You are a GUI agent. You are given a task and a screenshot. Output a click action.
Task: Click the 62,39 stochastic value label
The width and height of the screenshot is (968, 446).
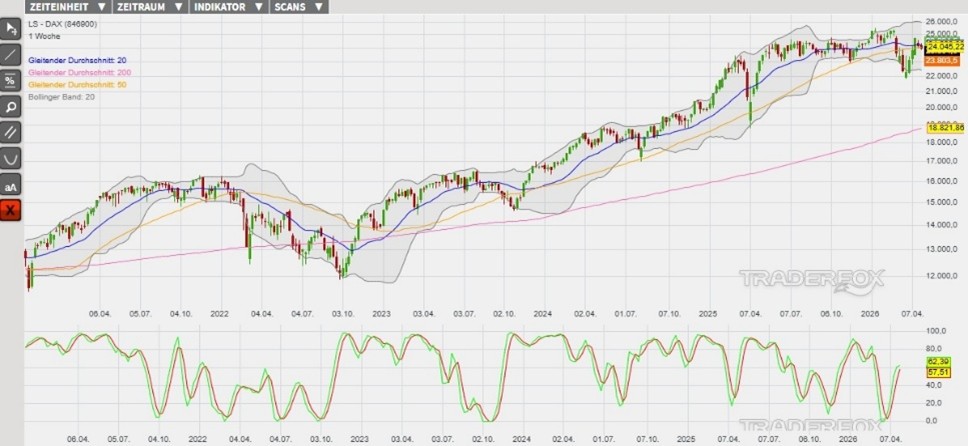pos(938,360)
